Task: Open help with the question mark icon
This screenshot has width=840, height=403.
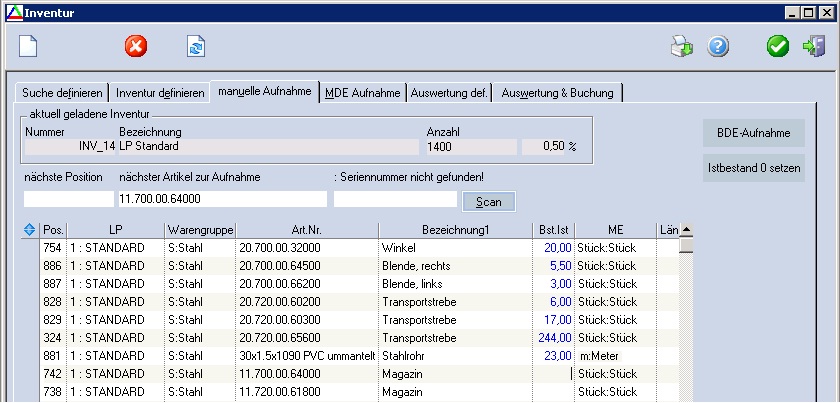Action: pos(718,46)
